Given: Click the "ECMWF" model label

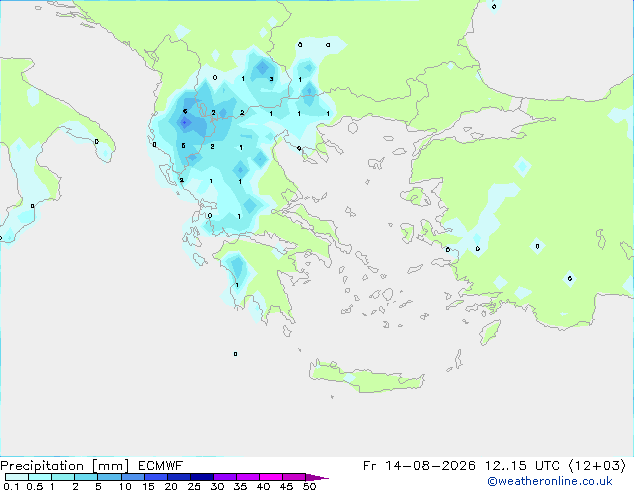Looking at the screenshot, I should coord(161,466).
